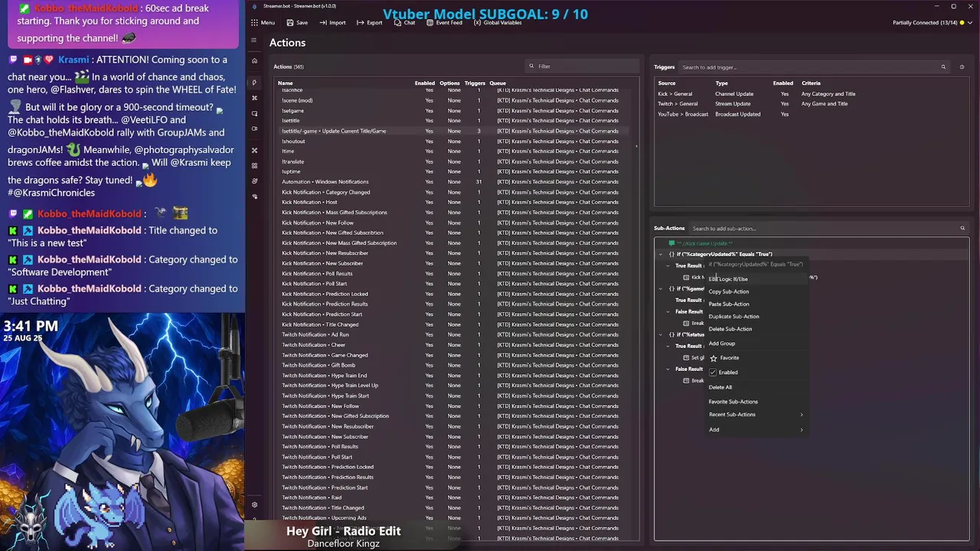Click the green comment icon for Kick Game Update
The width and height of the screenshot is (980, 551).
671,243
